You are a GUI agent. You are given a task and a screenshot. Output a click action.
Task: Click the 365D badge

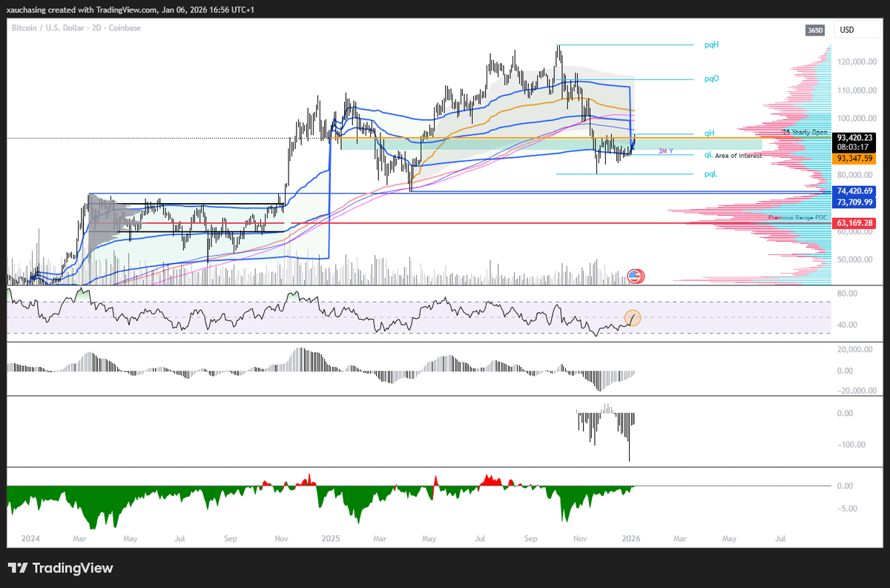[x=815, y=30]
